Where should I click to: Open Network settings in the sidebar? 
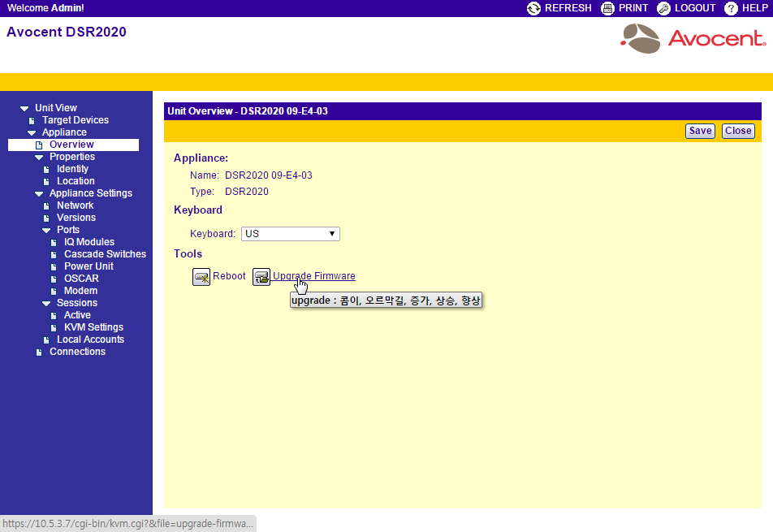pos(75,205)
